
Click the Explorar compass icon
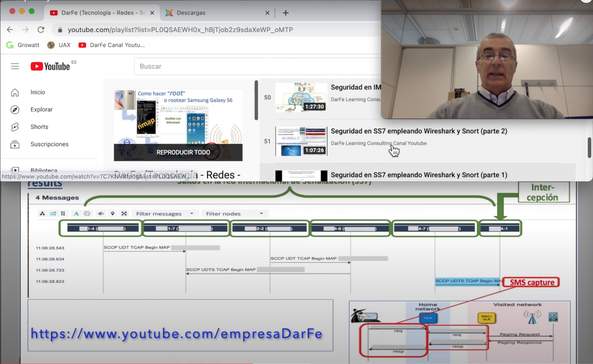(15, 110)
